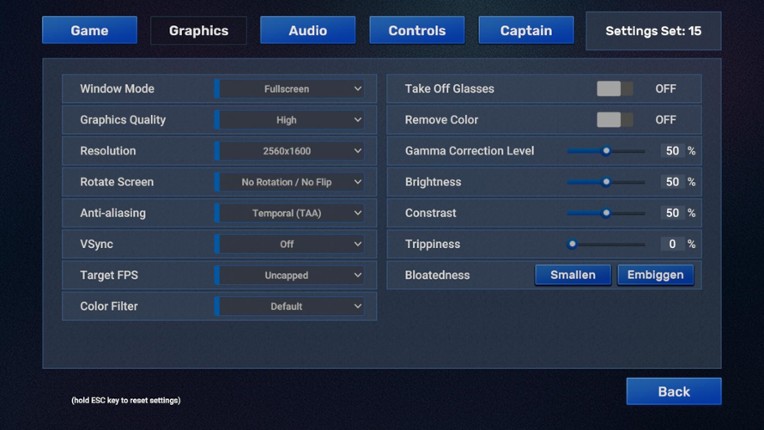The width and height of the screenshot is (764, 430).
Task: Select the Captain tab
Action: [x=526, y=30]
